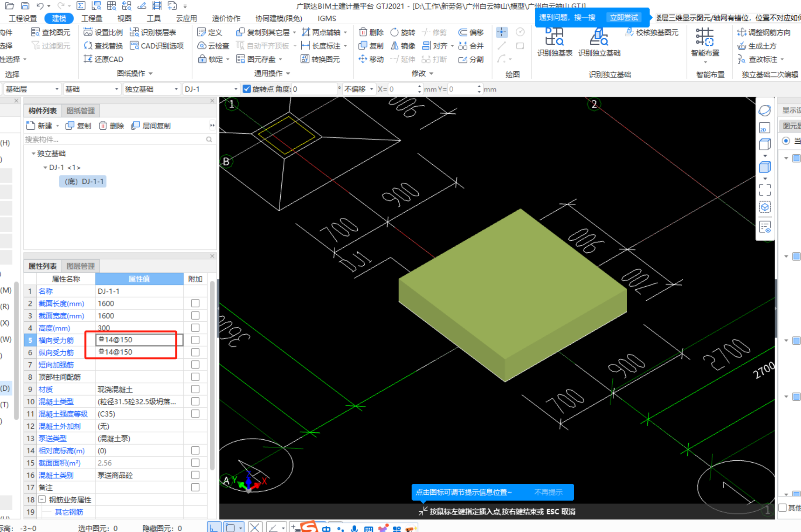
Task: Check 附加 box for 横向受力筋 row
Action: pyautogui.click(x=195, y=340)
